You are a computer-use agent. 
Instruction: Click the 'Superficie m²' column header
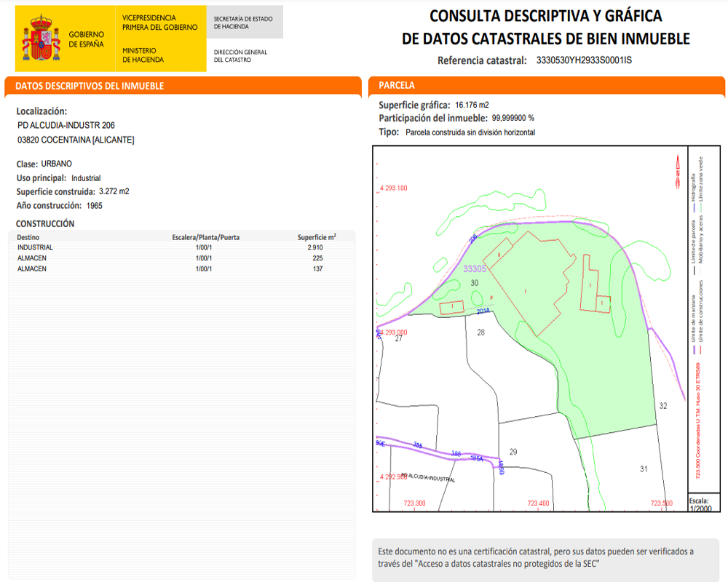(316, 237)
